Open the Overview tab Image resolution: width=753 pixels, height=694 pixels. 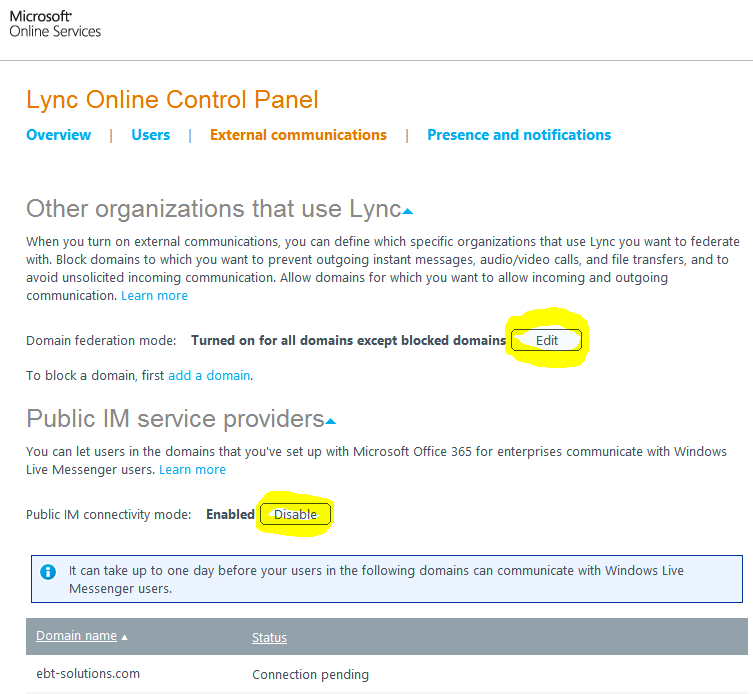pos(58,135)
